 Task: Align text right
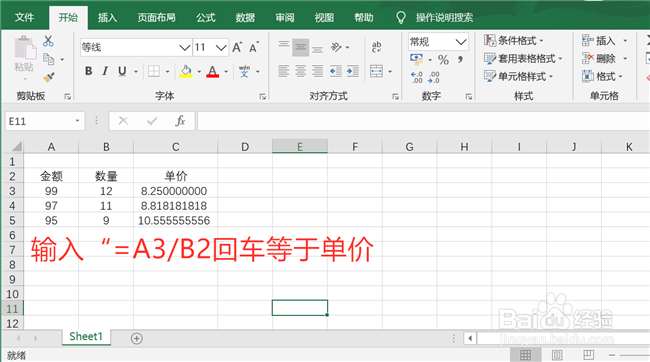pyautogui.click(x=318, y=71)
